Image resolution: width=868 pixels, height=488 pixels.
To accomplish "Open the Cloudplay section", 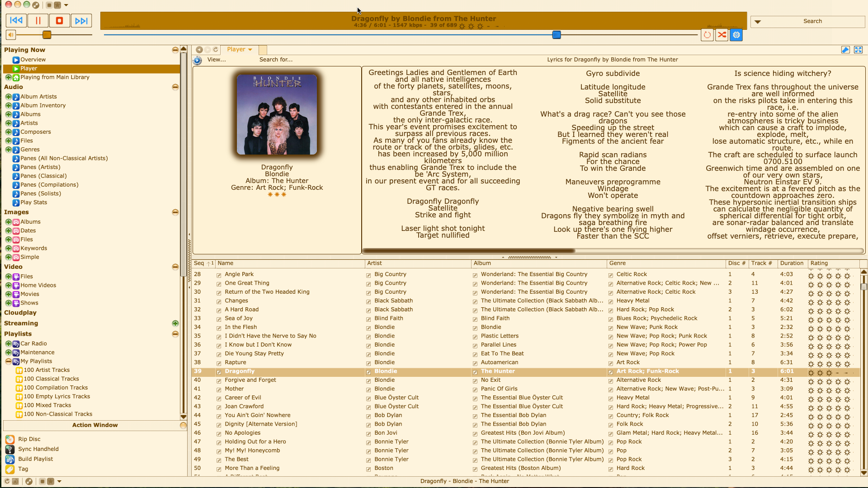I will pyautogui.click(x=20, y=313).
